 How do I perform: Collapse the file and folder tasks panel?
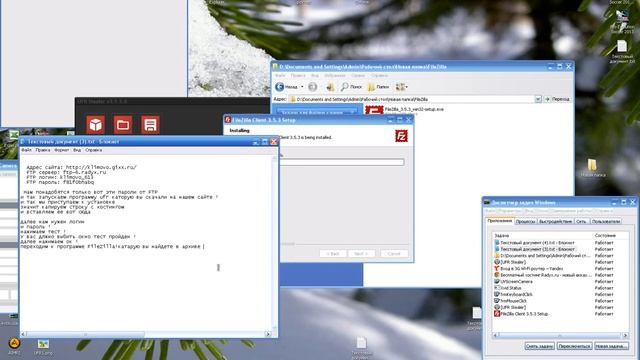click(353, 112)
